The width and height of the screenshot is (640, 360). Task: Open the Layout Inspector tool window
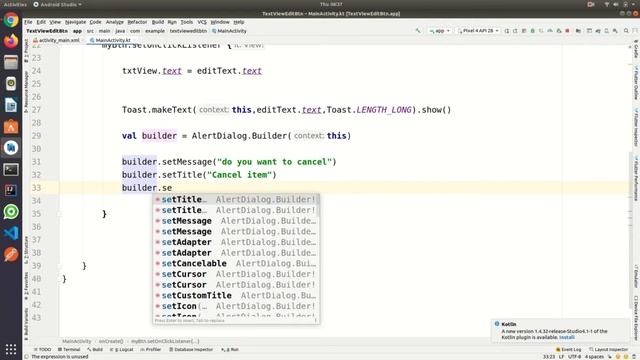click(x=608, y=350)
